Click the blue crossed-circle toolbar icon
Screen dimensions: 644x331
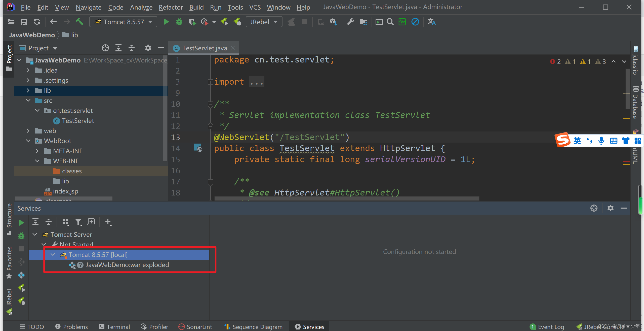[415, 22]
